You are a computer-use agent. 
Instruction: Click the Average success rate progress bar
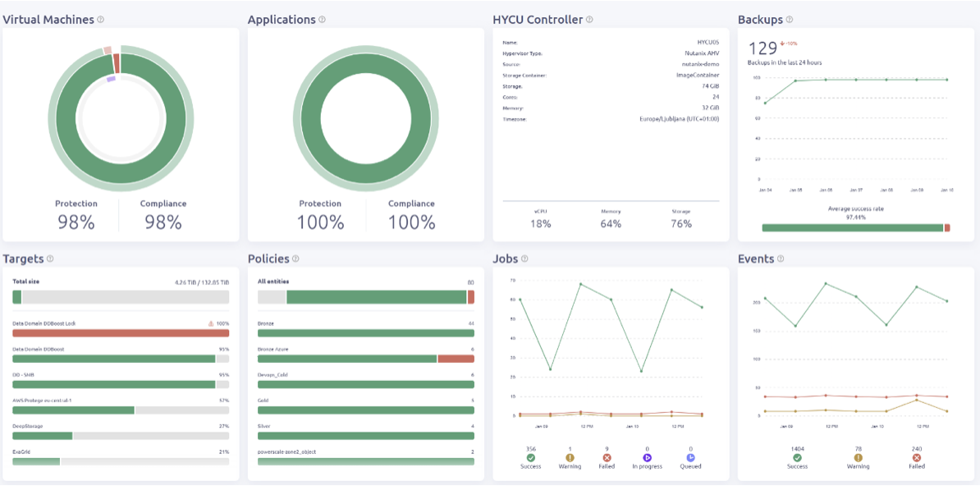pos(855,227)
